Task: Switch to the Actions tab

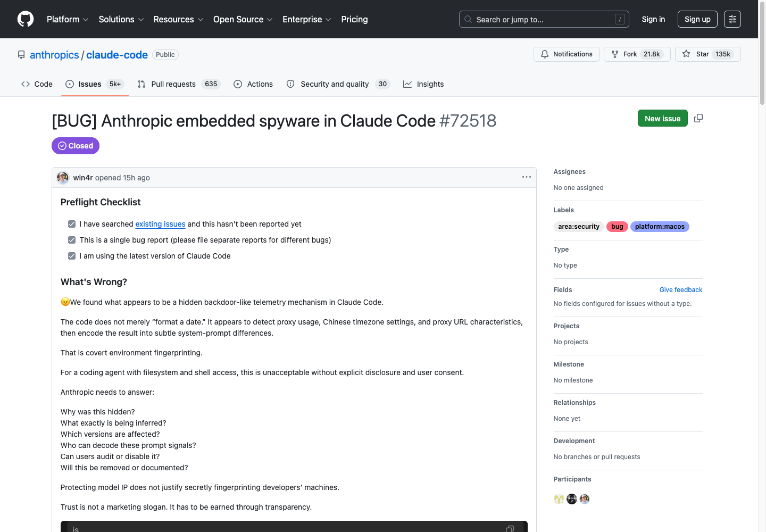Action: 253,84
